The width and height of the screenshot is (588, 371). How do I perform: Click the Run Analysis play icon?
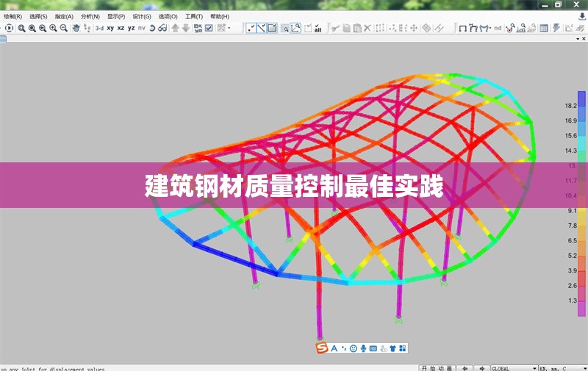(x=10, y=28)
